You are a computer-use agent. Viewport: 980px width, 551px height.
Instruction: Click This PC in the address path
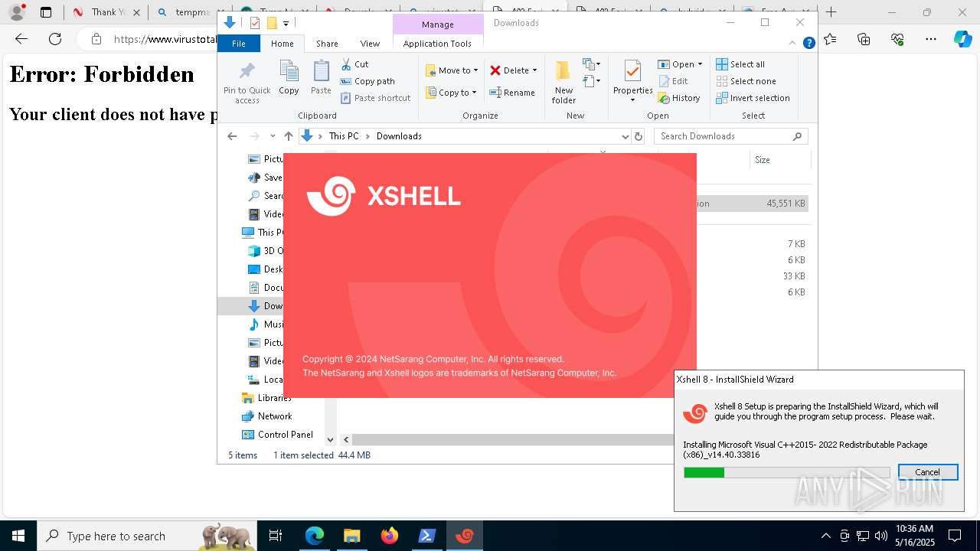pyautogui.click(x=344, y=136)
